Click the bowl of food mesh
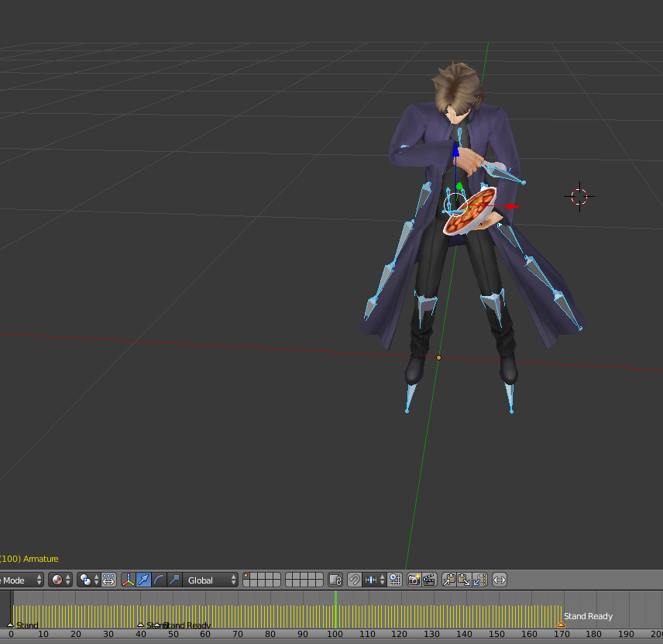 pyautogui.click(x=469, y=212)
